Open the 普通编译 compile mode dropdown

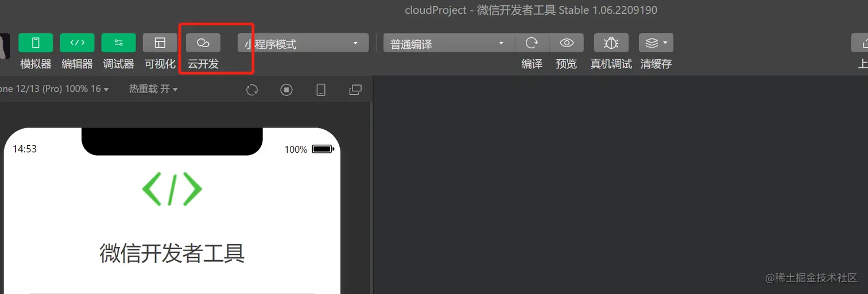[x=449, y=43]
